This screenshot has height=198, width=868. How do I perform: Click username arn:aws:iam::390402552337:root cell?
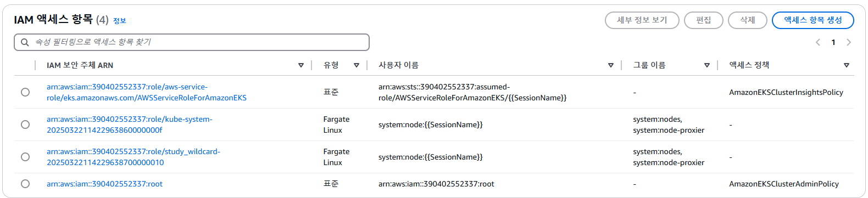click(x=436, y=184)
